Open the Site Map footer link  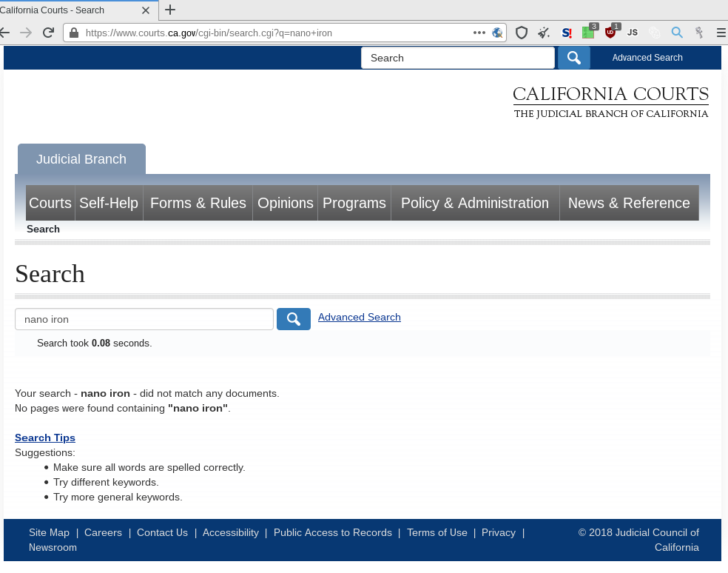click(50, 532)
